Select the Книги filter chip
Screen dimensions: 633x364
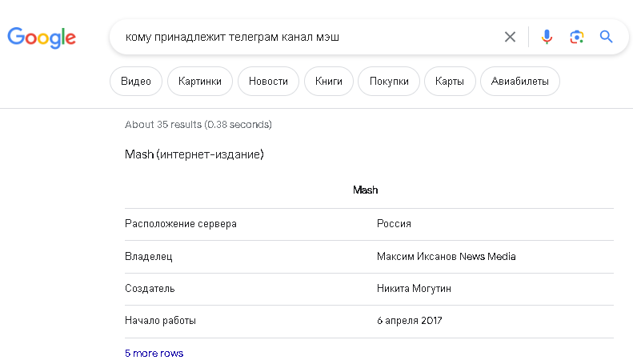pyautogui.click(x=329, y=81)
